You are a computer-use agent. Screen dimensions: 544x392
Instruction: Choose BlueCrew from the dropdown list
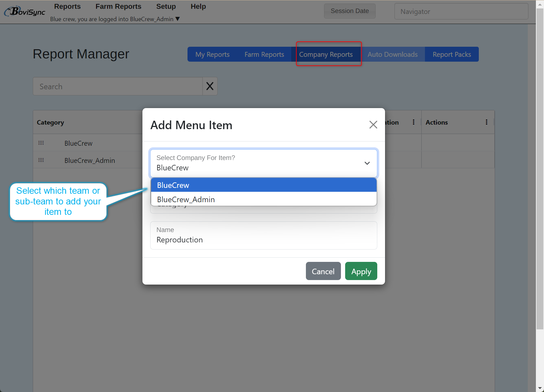pyautogui.click(x=263, y=185)
